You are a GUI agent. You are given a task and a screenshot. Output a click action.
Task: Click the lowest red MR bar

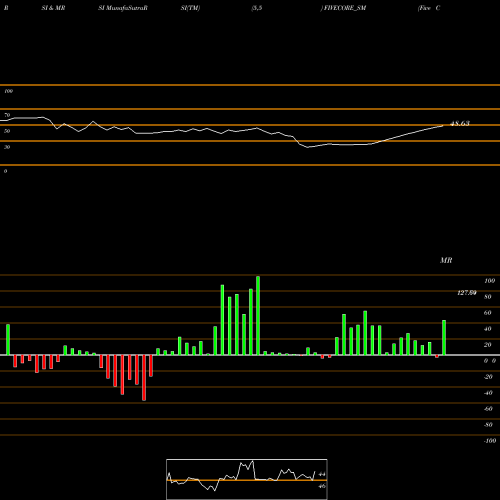pyautogui.click(x=144, y=377)
